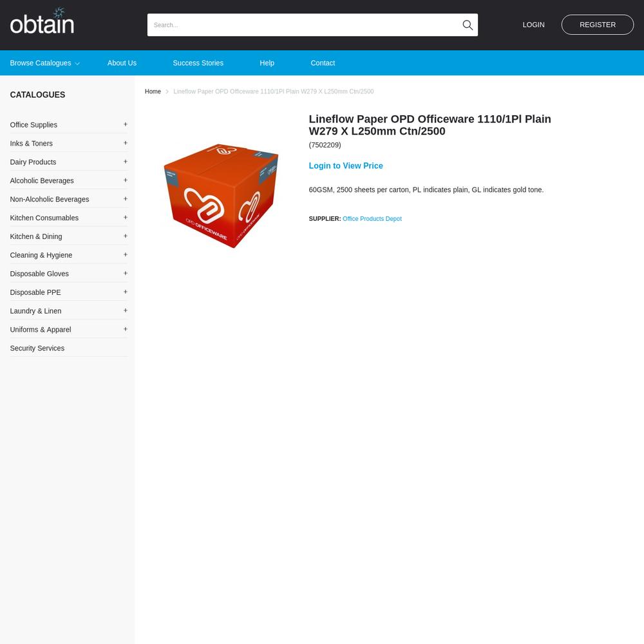This screenshot has width=644, height=644.
Task: Open the Login page
Action: coord(533,24)
